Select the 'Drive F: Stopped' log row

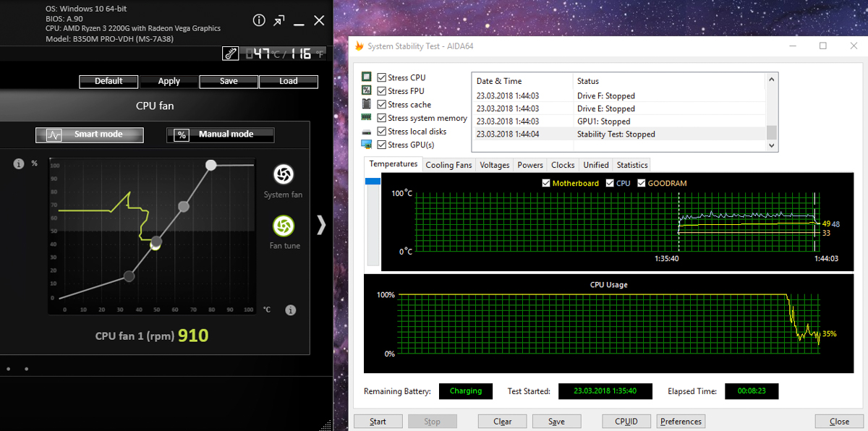coord(619,95)
